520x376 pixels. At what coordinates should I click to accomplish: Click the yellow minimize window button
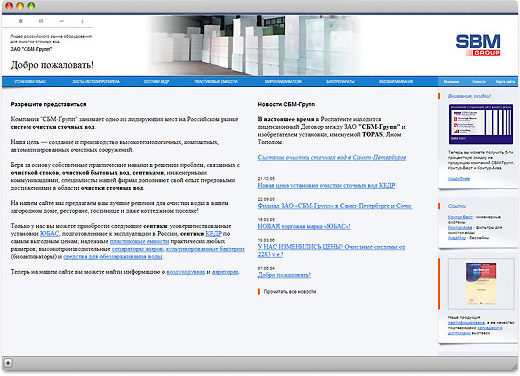(x=20, y=6)
